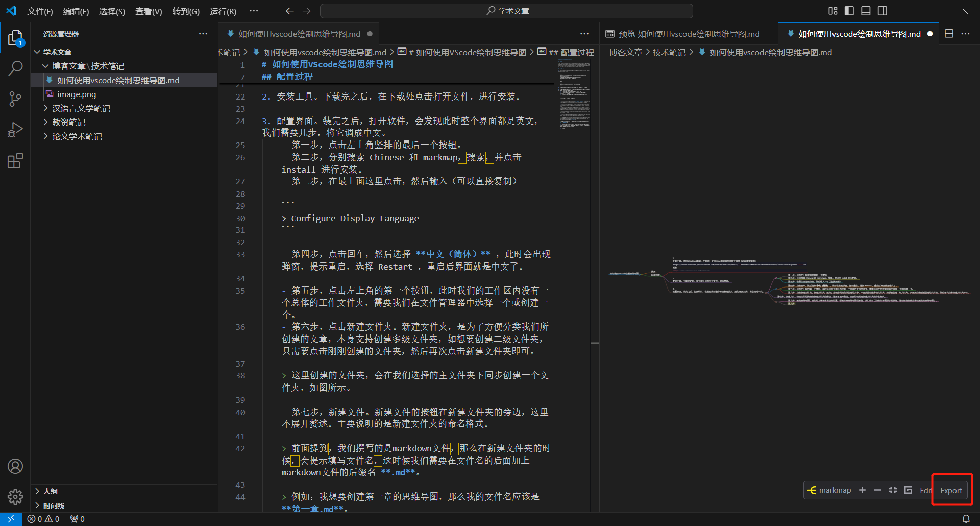This screenshot has width=980, height=526.
Task: Open the notifications bell
Action: pos(966,519)
